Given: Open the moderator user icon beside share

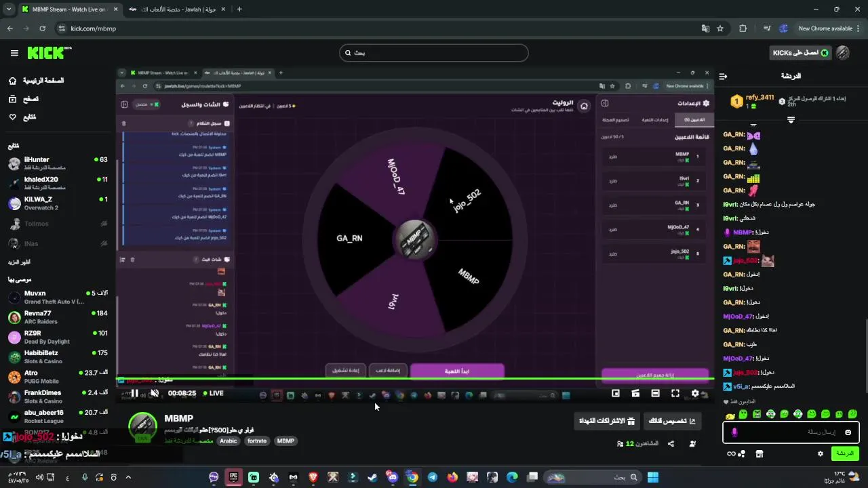Looking at the screenshot, I should [692, 444].
